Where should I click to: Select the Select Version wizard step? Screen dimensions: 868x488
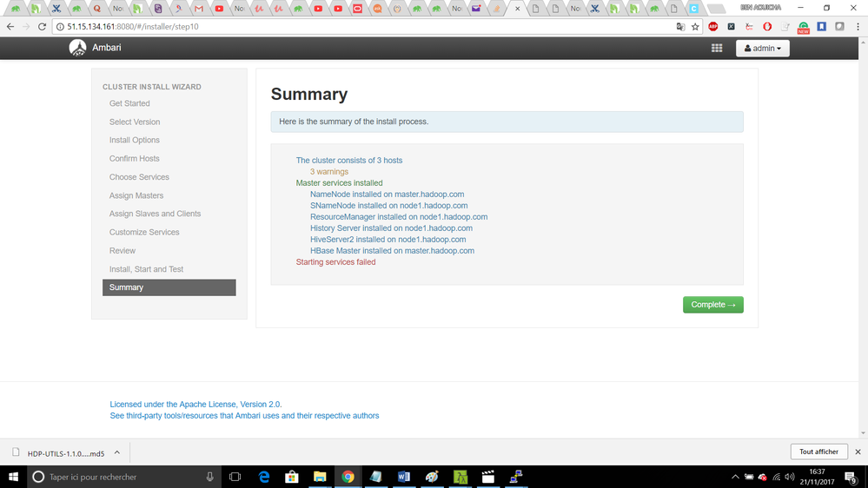(135, 122)
